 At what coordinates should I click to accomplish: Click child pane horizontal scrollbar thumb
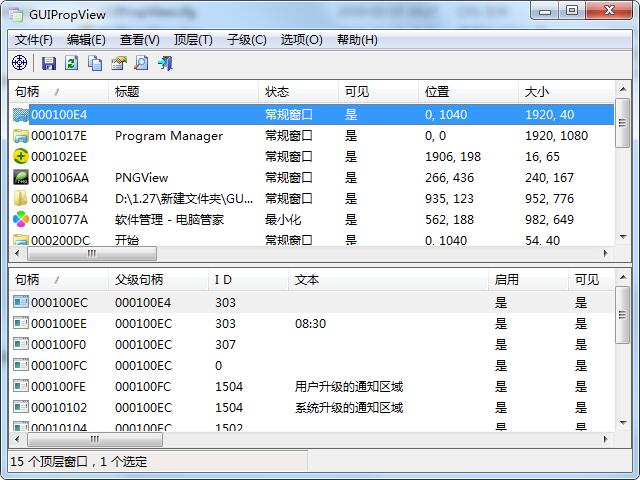(95, 440)
